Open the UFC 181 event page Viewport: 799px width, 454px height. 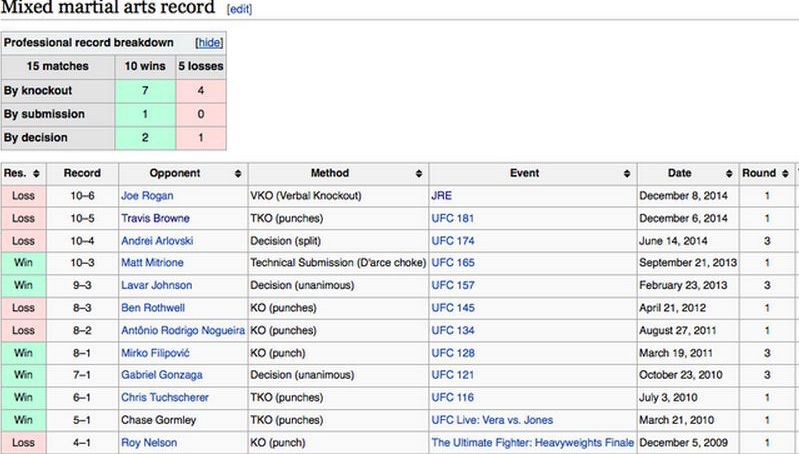coord(452,218)
